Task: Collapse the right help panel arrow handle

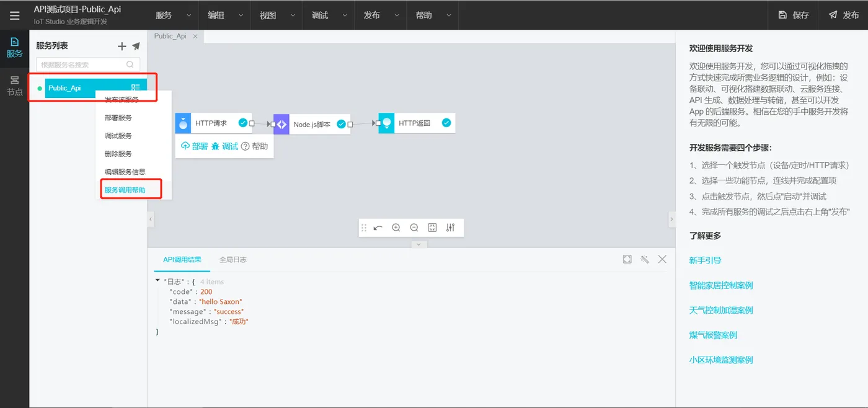Action: (x=671, y=220)
